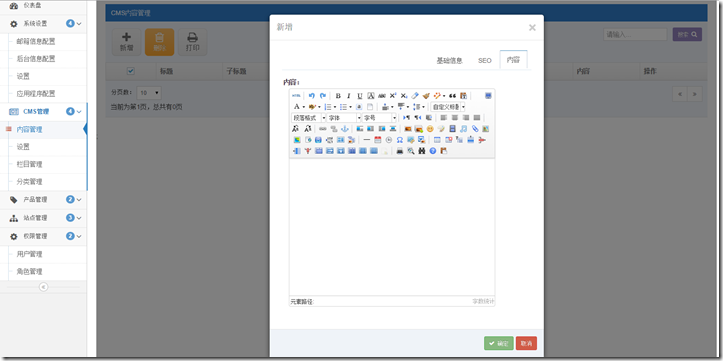Screen dimensions: 723x361
Task: Switch to the SEO tab
Action: (485, 60)
